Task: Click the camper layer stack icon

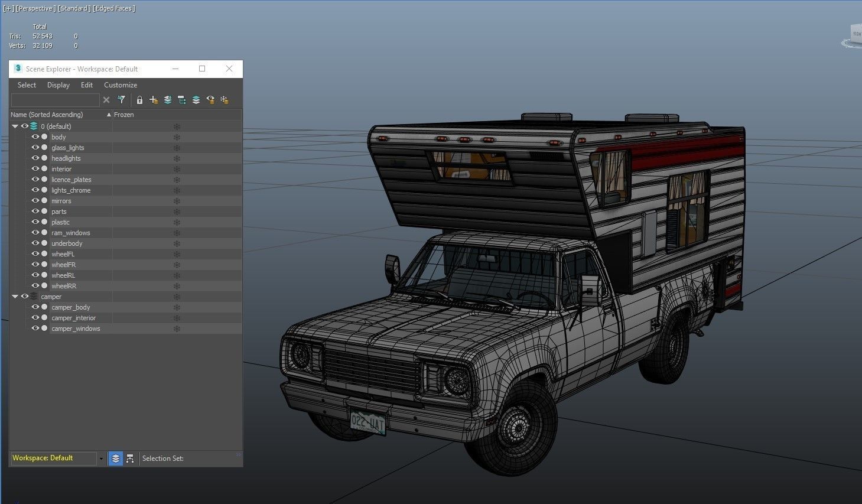Action: [x=34, y=297]
